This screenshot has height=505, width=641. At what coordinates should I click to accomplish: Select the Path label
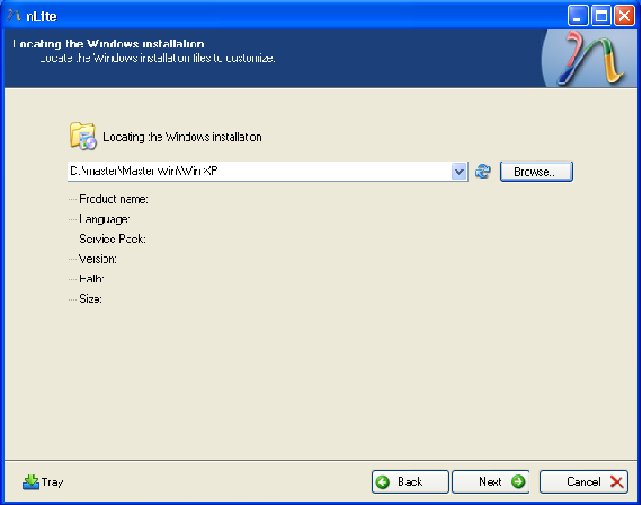click(92, 279)
